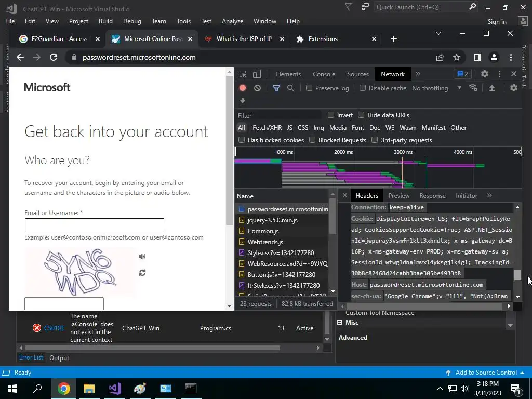Viewport: 532px width, 399px height.
Task: Clear the network log with the clear icon
Action: point(257,88)
